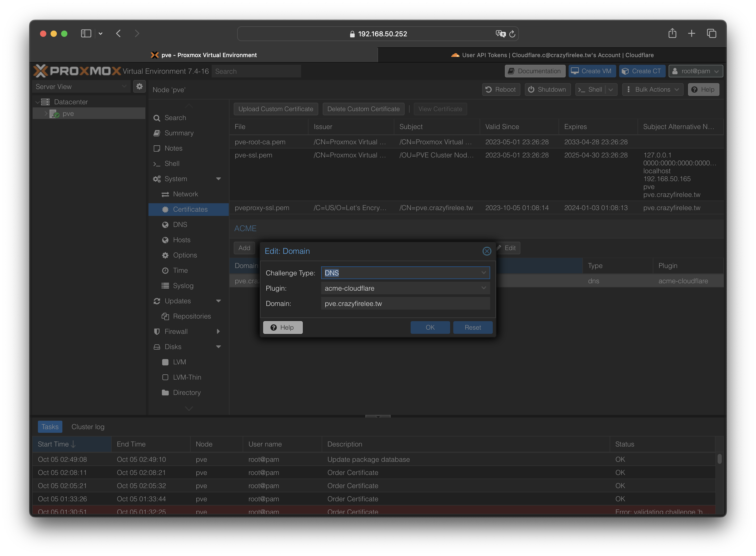Open Safari's share icon

click(x=672, y=33)
